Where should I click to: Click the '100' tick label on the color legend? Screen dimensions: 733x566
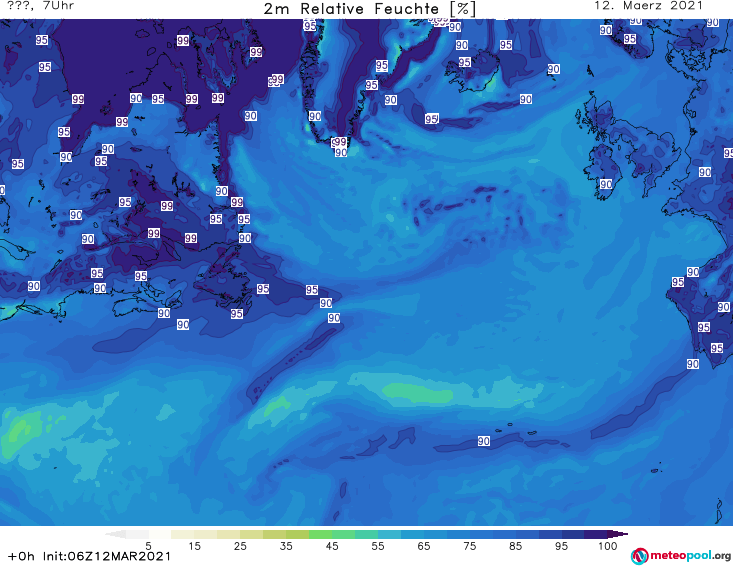[608, 546]
